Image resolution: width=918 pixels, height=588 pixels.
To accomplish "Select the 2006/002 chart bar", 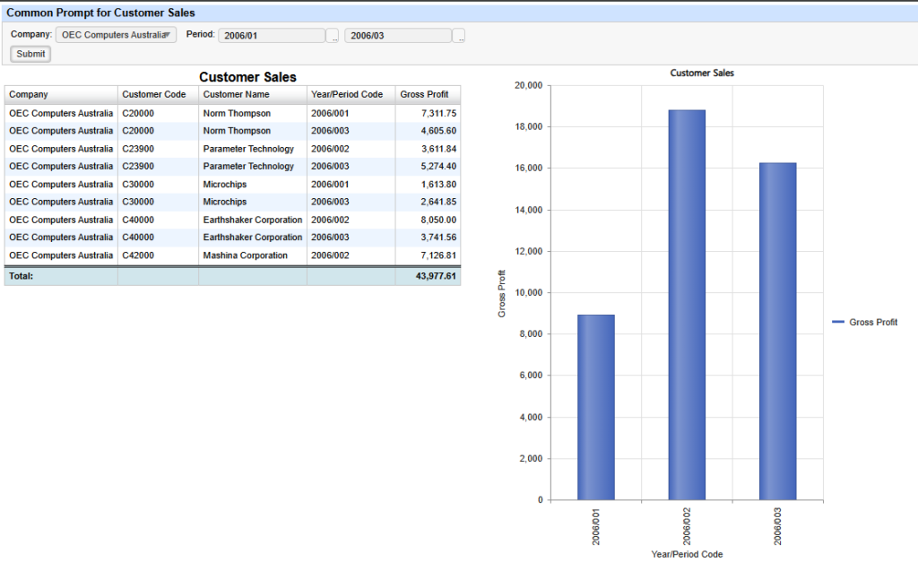I will tap(687, 305).
